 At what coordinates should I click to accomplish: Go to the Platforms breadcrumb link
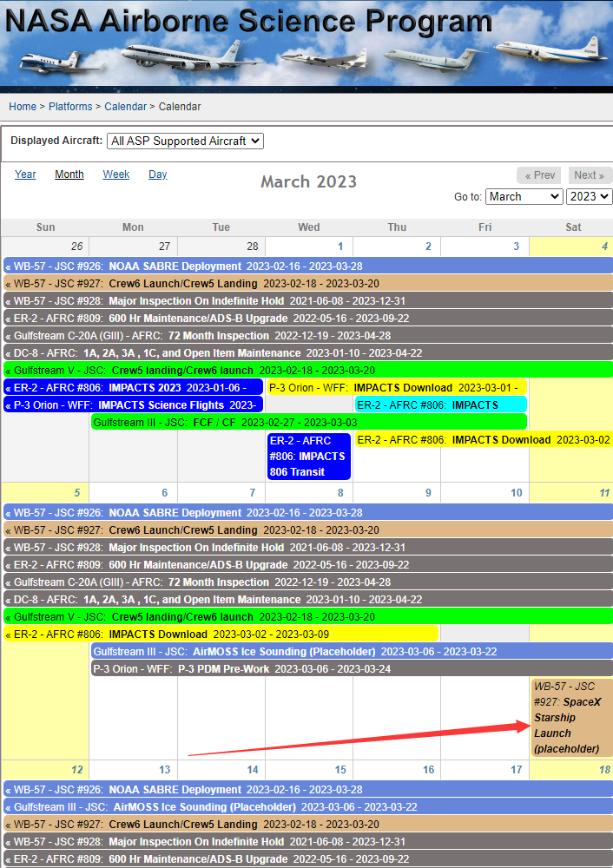point(70,106)
